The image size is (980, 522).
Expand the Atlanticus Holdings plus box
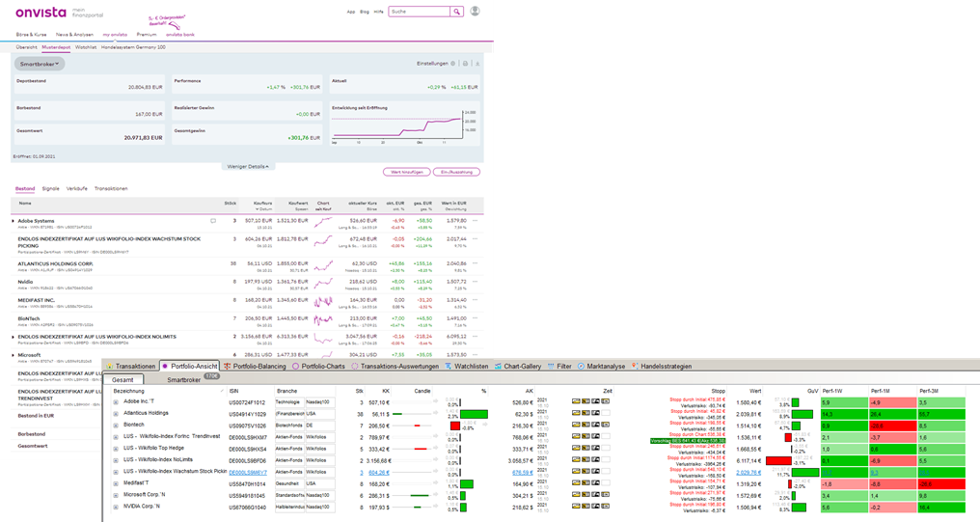116,413
